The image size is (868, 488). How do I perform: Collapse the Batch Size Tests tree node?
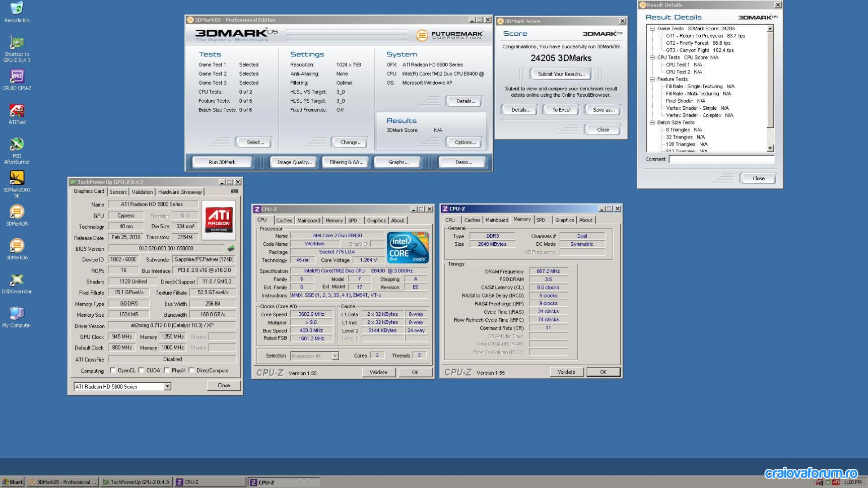pos(652,122)
